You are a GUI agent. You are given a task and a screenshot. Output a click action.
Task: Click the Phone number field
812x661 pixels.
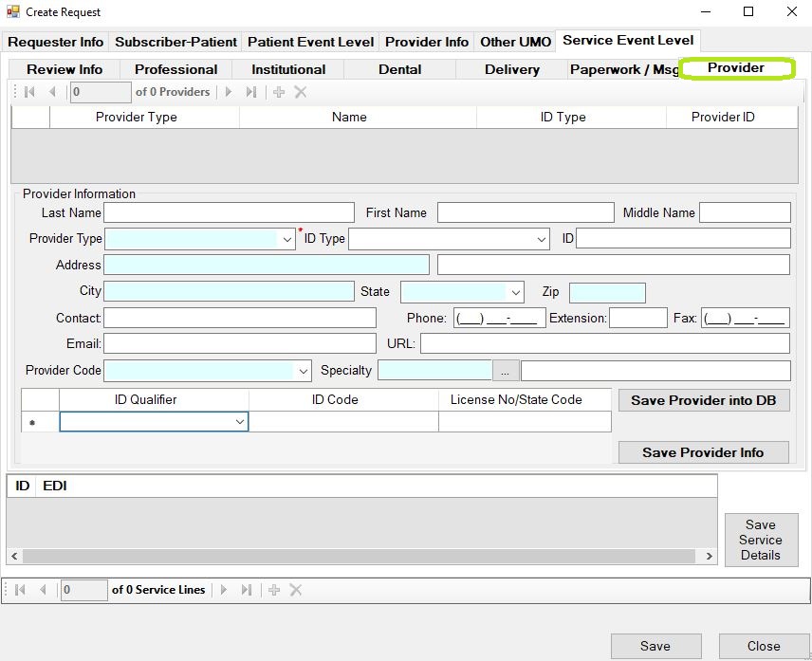click(500, 318)
